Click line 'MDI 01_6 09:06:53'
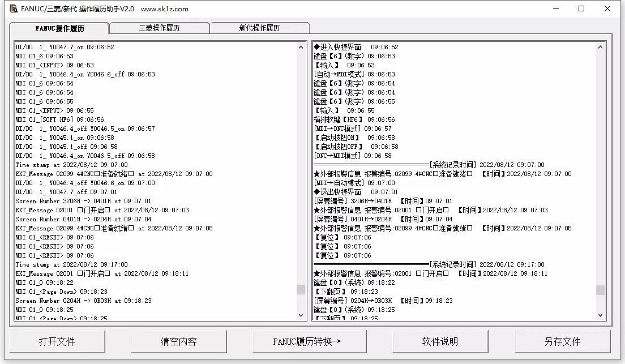Viewport: 625px width, 364px height. (45, 56)
